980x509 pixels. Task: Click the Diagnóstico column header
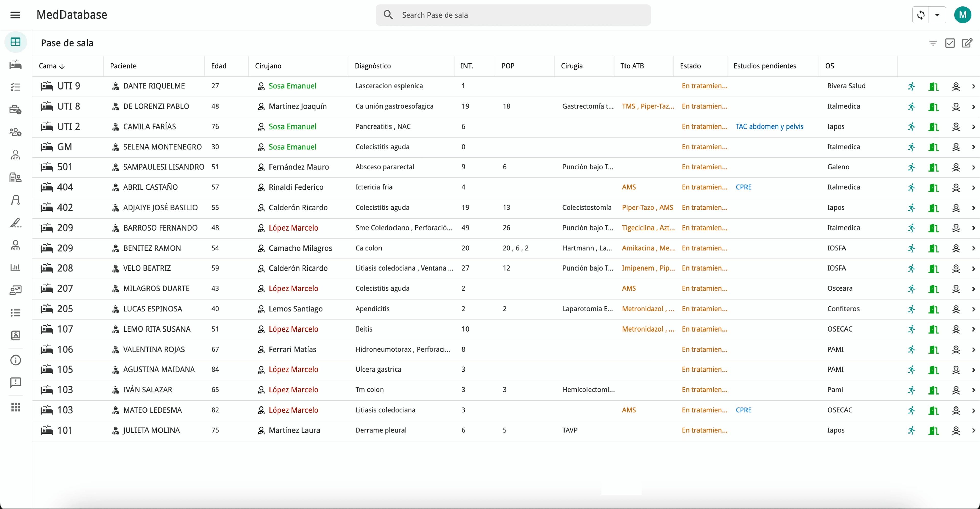coord(372,66)
